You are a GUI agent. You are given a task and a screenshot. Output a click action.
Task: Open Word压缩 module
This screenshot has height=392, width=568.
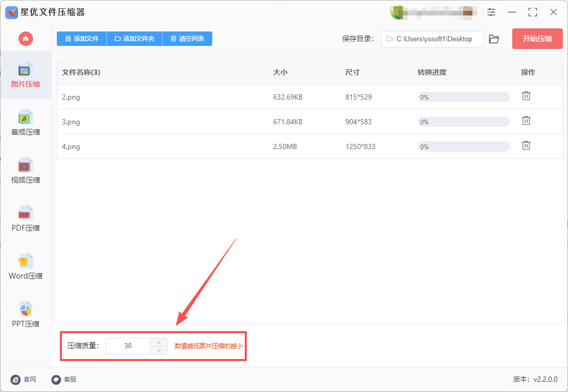tap(25, 267)
